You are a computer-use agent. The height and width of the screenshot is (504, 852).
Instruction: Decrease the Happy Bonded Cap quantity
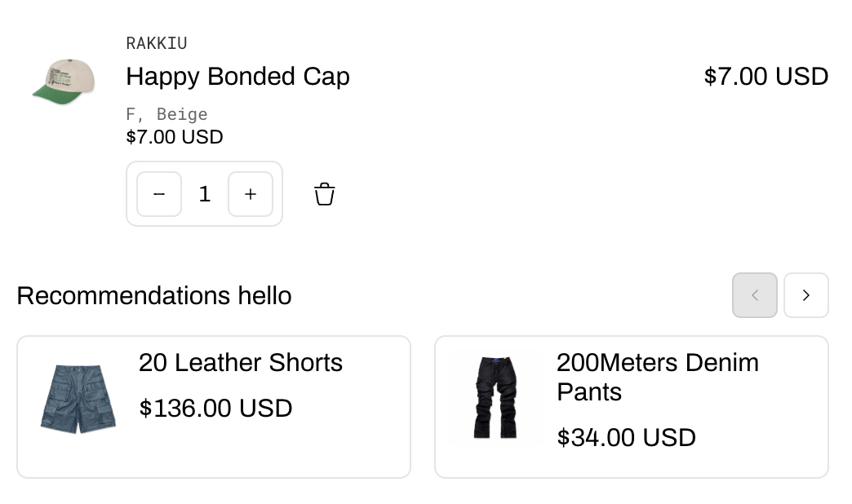coord(159,194)
